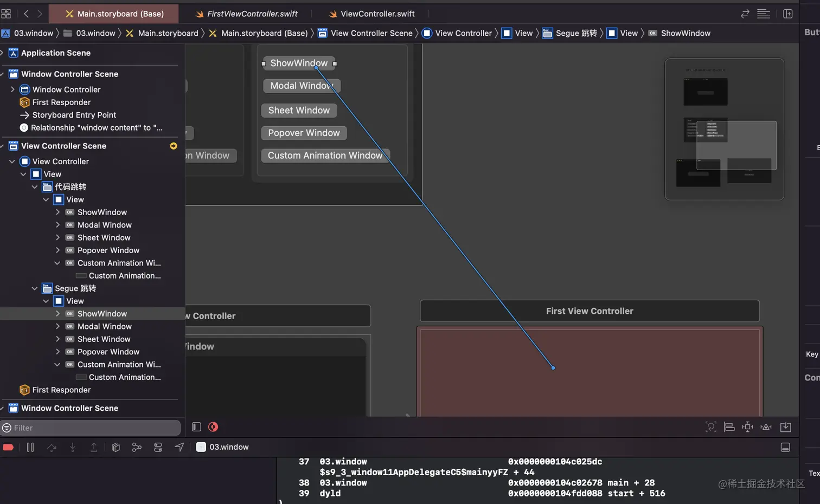Open the related items grid menu
This screenshot has width=820, height=504.
6,14
